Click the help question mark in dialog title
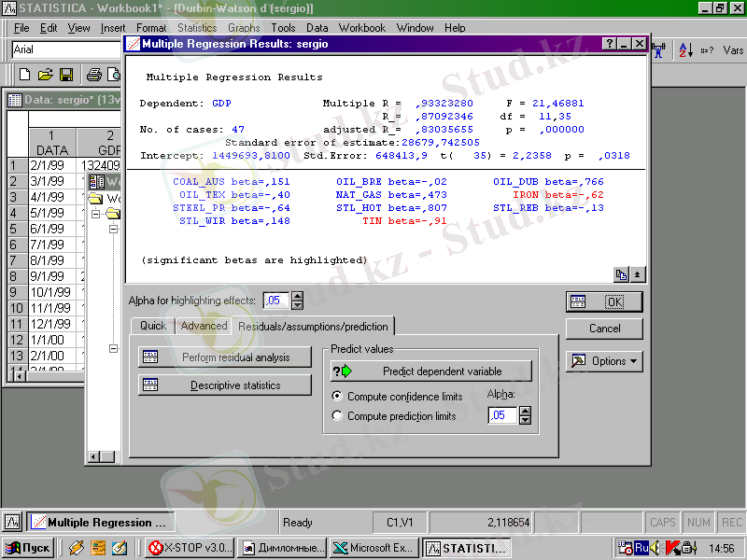Image resolution: width=747 pixels, height=560 pixels. [609, 44]
